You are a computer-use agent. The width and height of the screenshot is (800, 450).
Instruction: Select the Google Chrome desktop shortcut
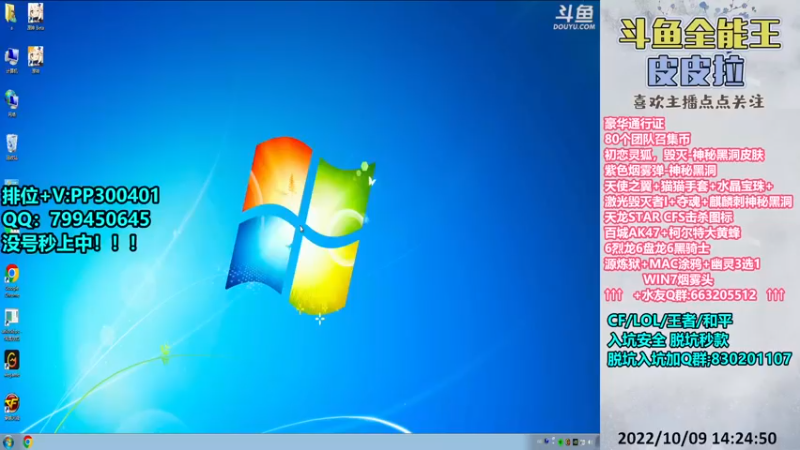(12, 281)
